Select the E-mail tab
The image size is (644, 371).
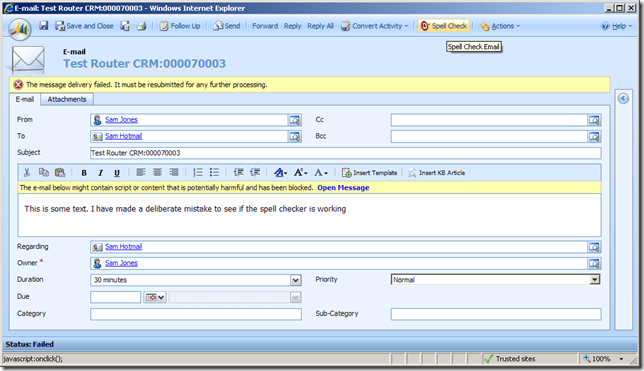point(25,99)
